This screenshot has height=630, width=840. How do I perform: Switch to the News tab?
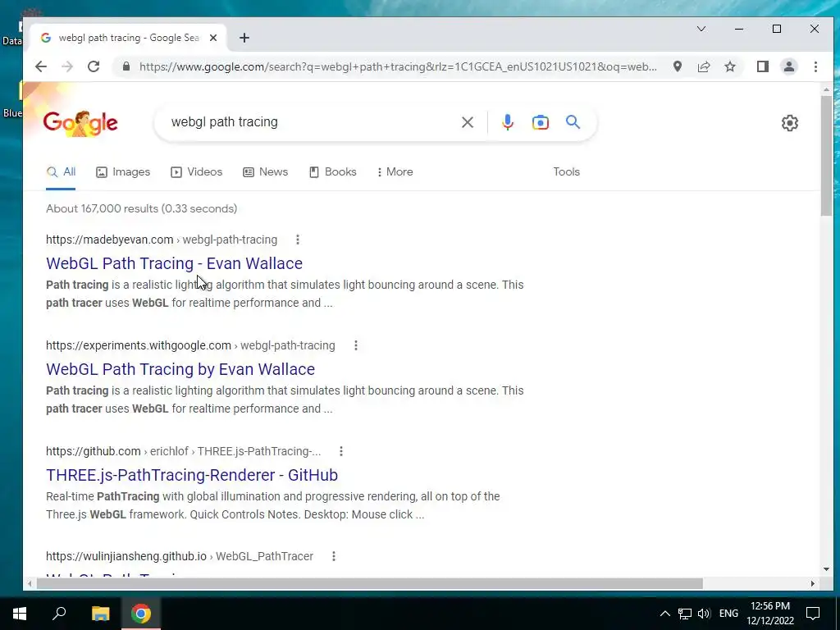[x=266, y=172]
